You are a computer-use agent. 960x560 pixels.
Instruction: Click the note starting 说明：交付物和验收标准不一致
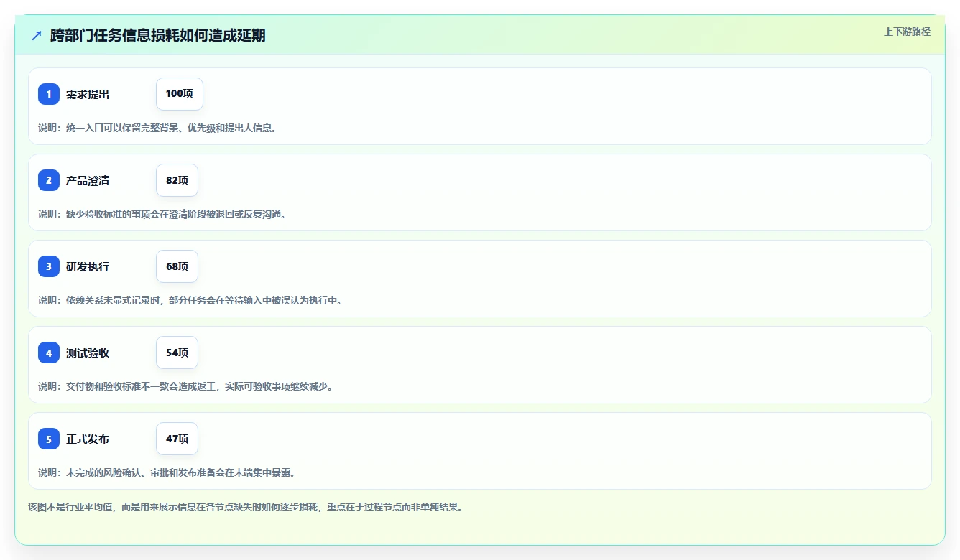[185, 386]
